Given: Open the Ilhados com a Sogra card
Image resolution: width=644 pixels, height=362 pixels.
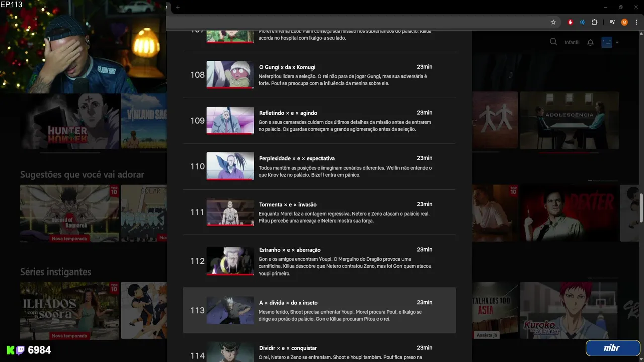Looking at the screenshot, I should [x=69, y=310].
